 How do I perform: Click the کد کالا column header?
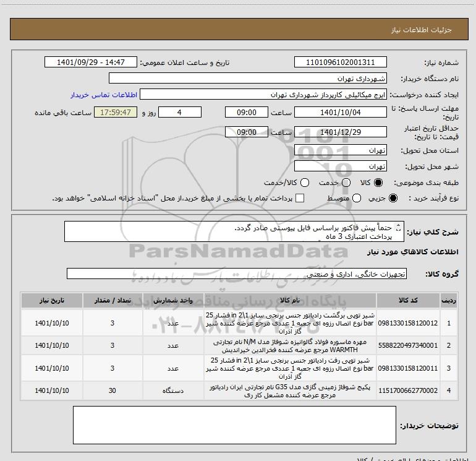pos(408,301)
